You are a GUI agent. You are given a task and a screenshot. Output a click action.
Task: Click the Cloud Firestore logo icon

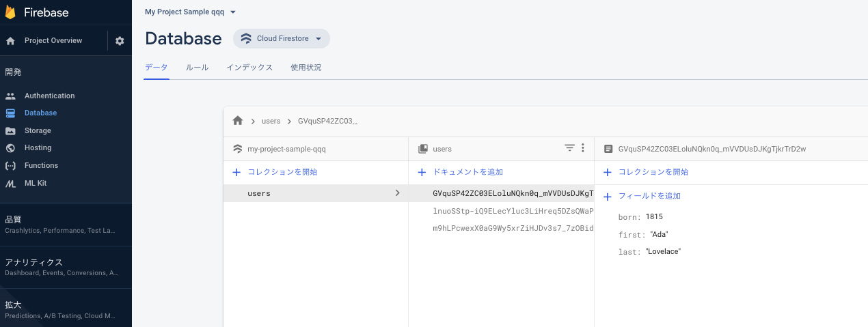pos(246,39)
